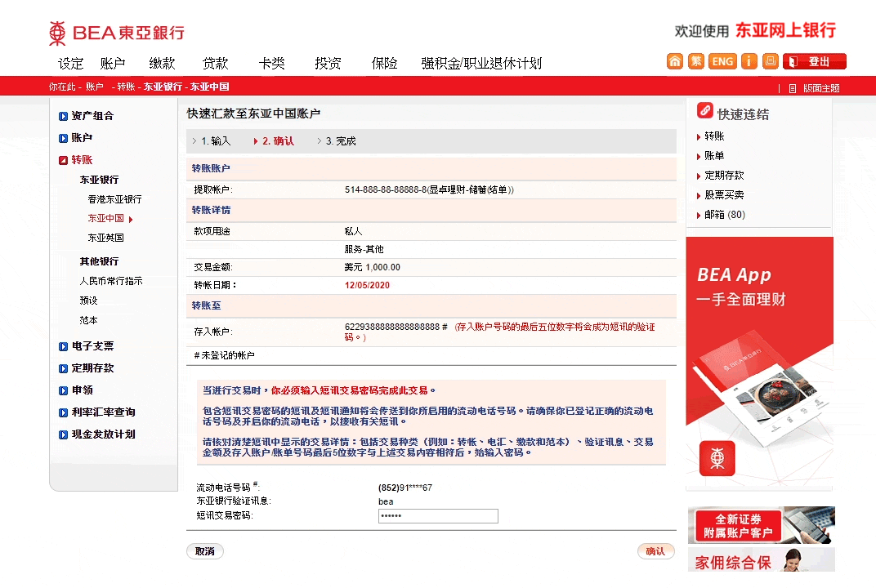Open the BEA App 一手全面理财 banner
The width and height of the screenshot is (876, 588).
click(x=760, y=364)
